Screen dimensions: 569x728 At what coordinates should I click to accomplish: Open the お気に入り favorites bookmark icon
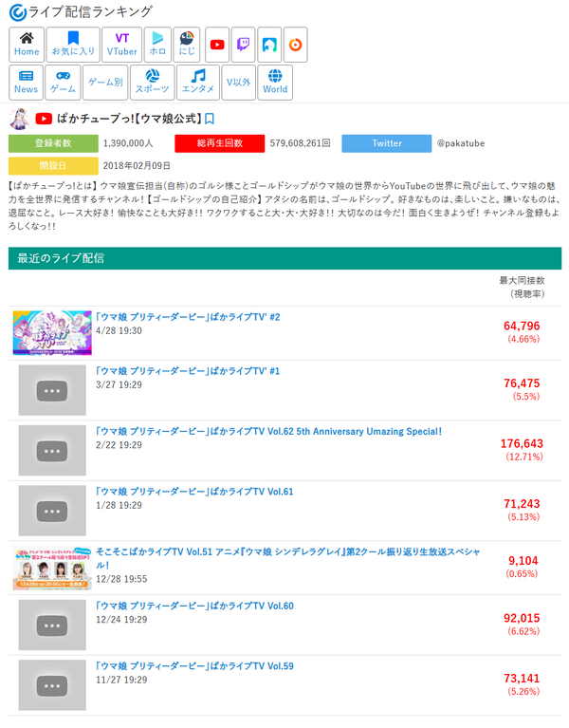click(x=73, y=45)
